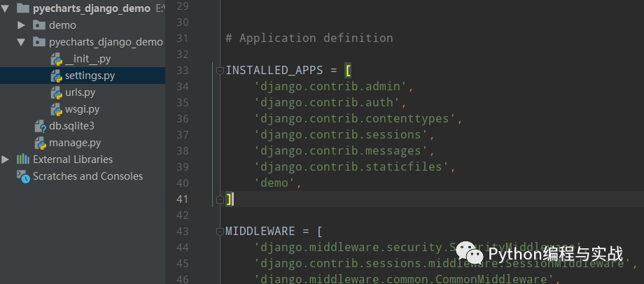Click the highlighted opening bracket on line 33

pos(348,71)
